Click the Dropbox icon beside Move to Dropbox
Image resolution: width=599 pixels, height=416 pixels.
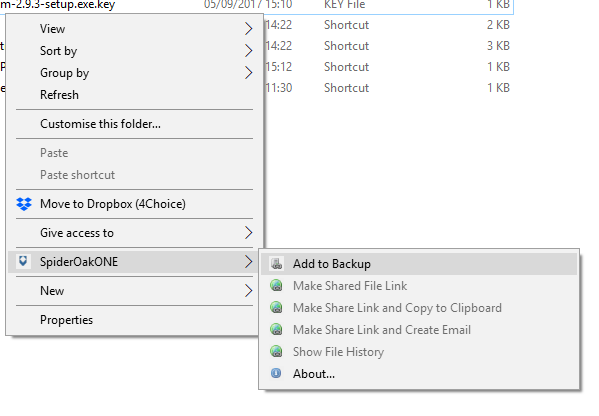pyautogui.click(x=24, y=204)
